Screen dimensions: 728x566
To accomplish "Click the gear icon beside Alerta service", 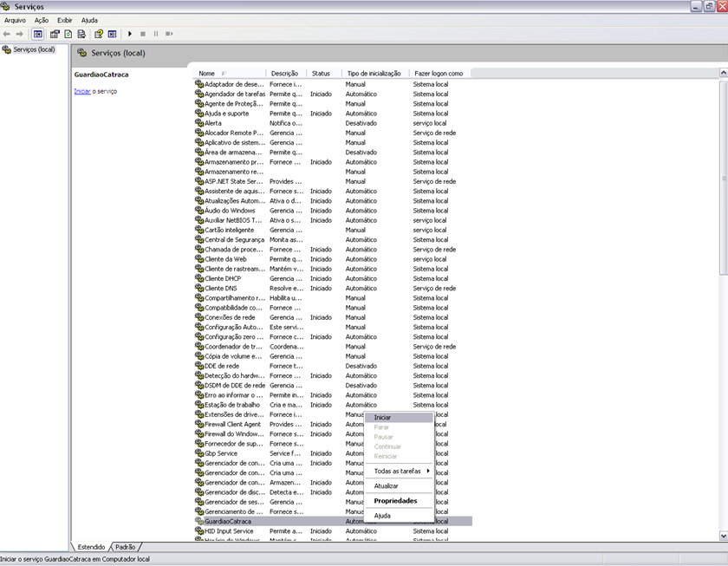I will point(199,123).
